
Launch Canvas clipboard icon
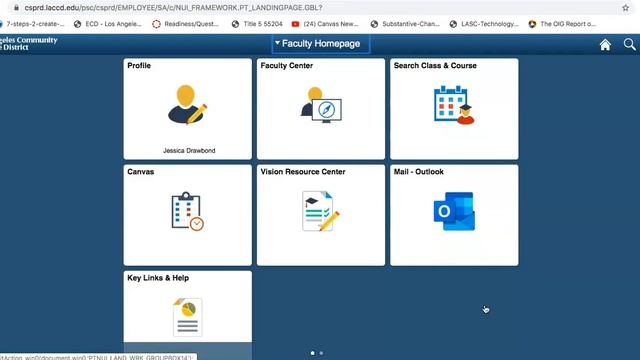pos(187,211)
